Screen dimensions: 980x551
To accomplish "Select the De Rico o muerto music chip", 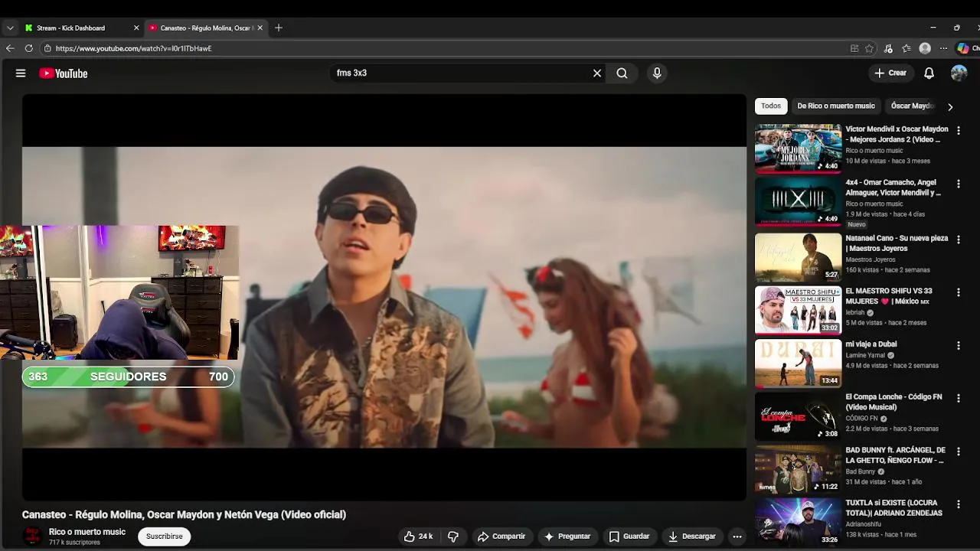I will [835, 106].
